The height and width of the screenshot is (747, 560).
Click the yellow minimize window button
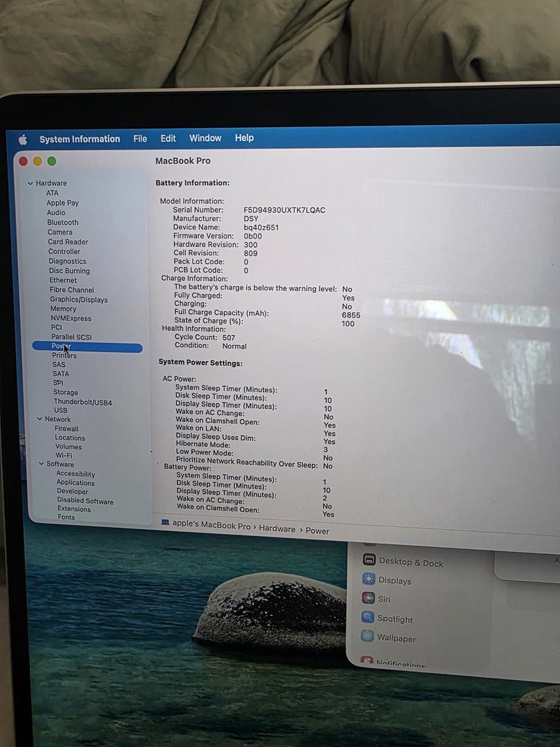(x=37, y=161)
